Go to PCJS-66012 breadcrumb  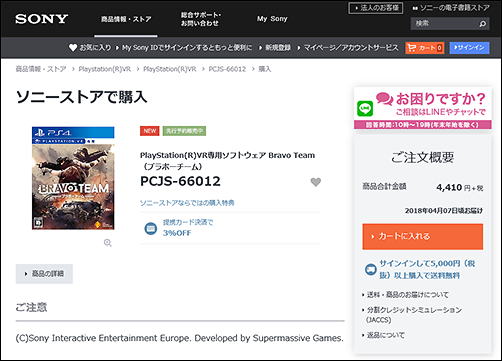(x=227, y=69)
